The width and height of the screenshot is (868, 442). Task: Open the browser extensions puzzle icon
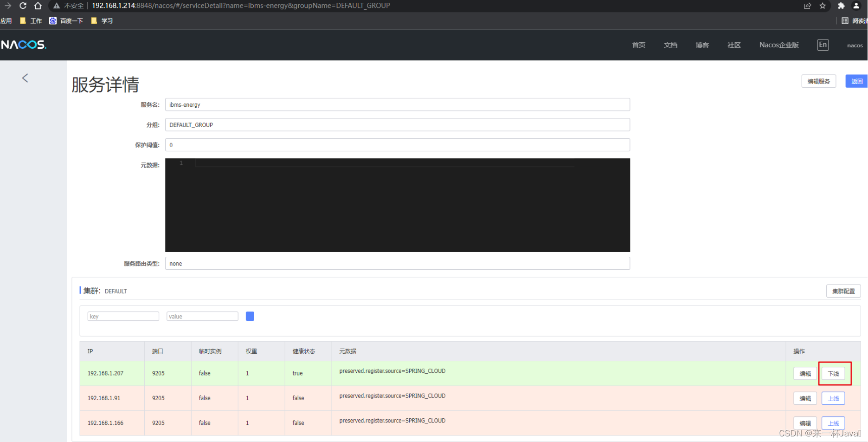[841, 6]
